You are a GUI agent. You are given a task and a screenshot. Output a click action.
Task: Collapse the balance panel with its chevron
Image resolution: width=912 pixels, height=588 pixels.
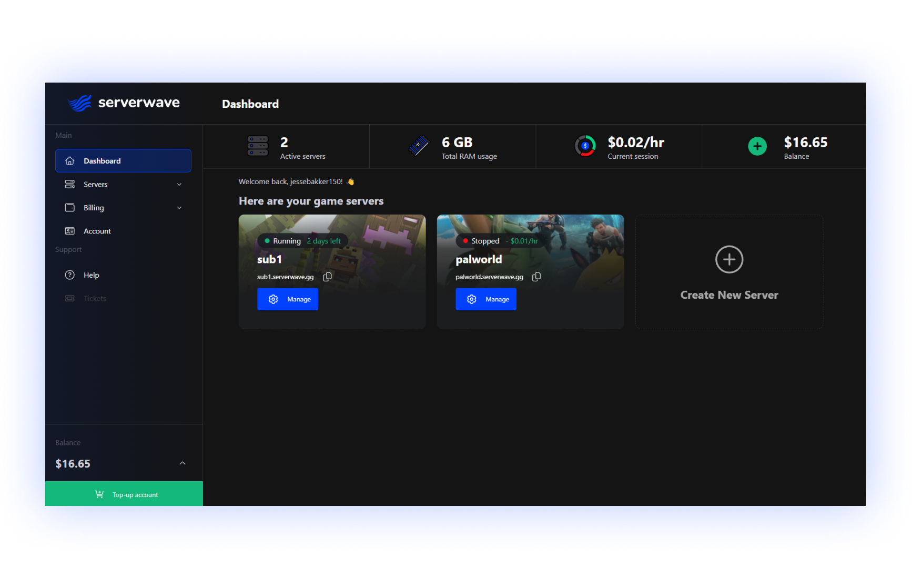pos(183,463)
